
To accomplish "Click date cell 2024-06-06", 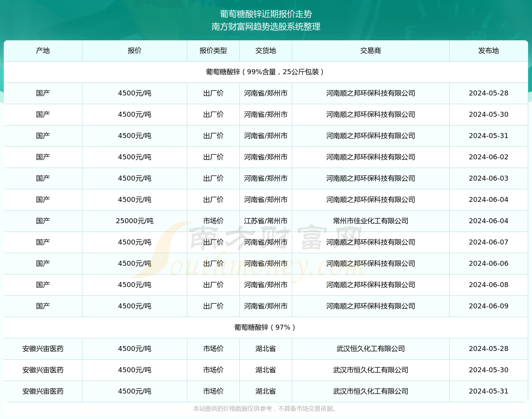I will tap(489, 263).
